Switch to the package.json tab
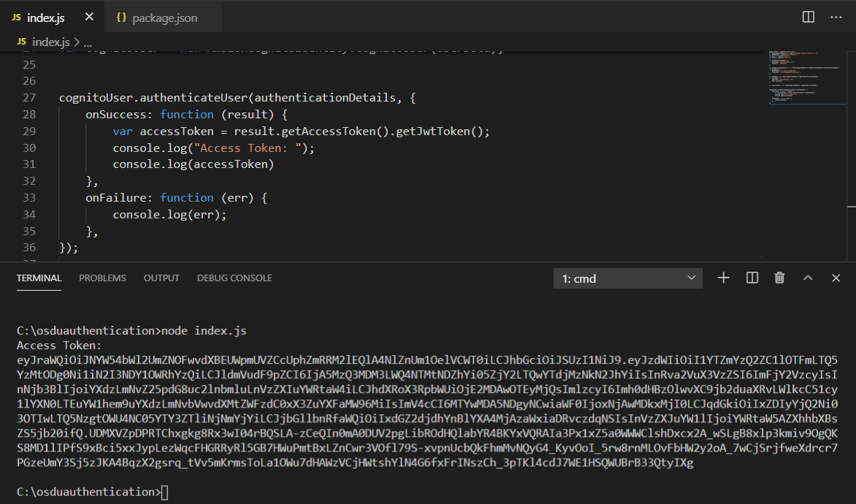 163,18
